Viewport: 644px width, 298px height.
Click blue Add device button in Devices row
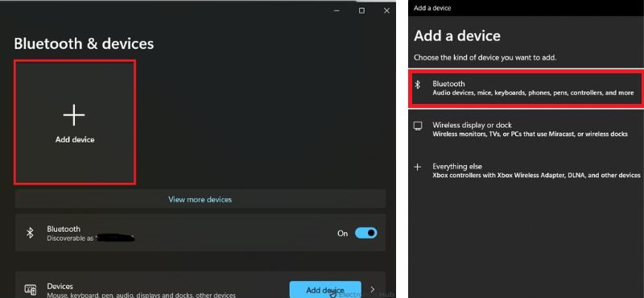point(325,290)
